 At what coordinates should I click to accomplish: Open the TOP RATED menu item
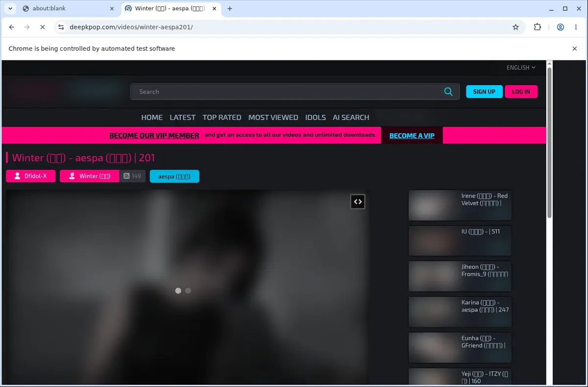222,118
